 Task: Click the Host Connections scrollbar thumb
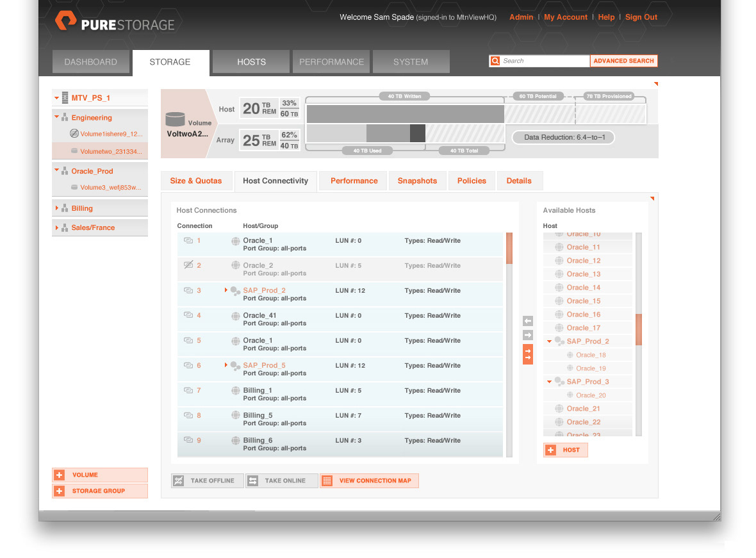point(509,249)
